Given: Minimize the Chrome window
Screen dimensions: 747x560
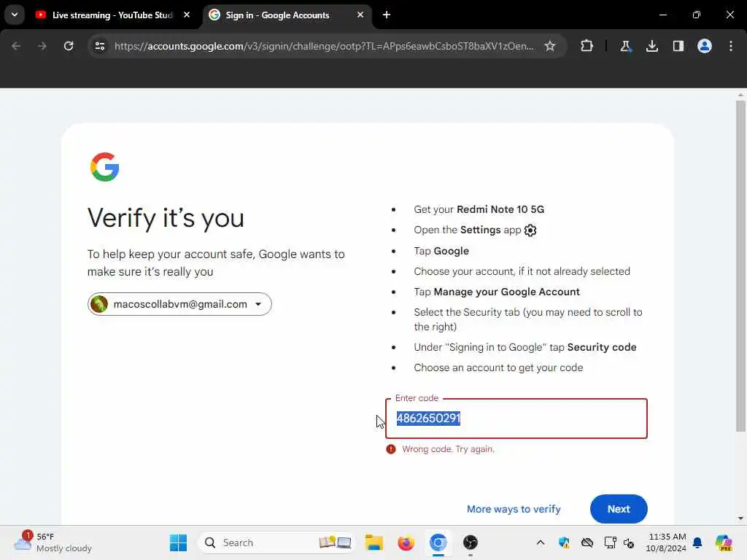Looking at the screenshot, I should [x=662, y=15].
